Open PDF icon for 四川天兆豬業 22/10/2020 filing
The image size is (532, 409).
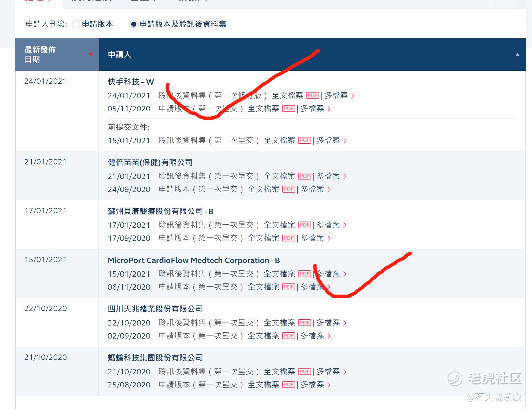point(305,323)
